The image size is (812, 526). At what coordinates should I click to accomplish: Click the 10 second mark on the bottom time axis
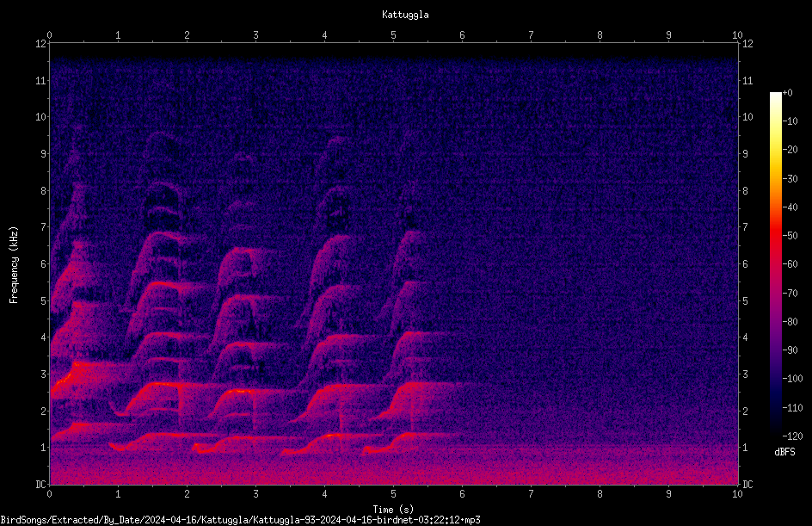(x=737, y=494)
